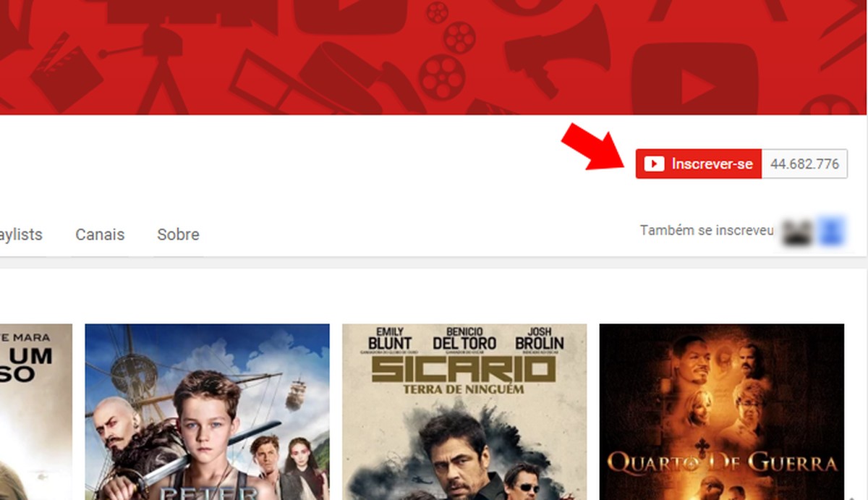
Task: Click the blue blurred subscriber avatar
Action: [832, 232]
